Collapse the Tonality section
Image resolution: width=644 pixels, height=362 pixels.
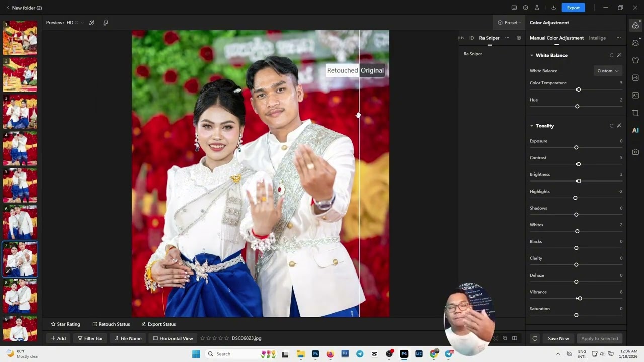[x=532, y=126]
